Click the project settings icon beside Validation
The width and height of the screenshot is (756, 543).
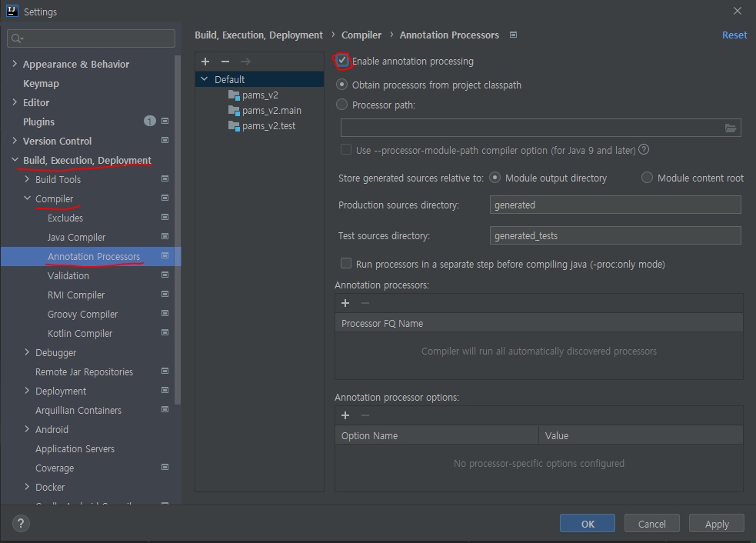pos(165,275)
